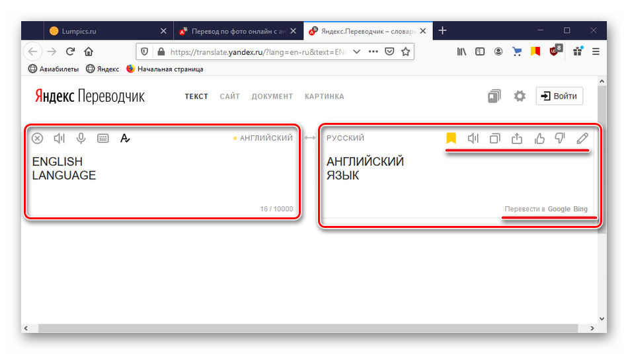Start voice input with the microphone icon

click(81, 138)
